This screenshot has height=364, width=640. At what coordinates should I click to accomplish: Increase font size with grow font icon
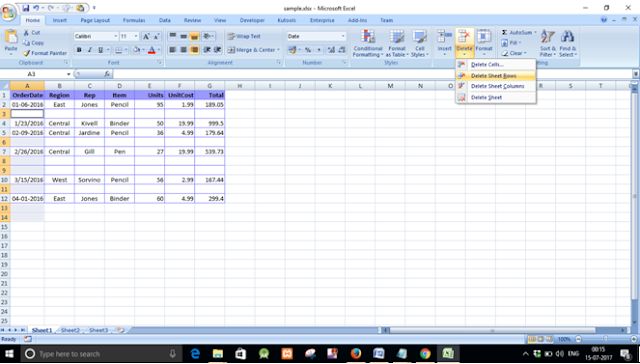[146, 36]
